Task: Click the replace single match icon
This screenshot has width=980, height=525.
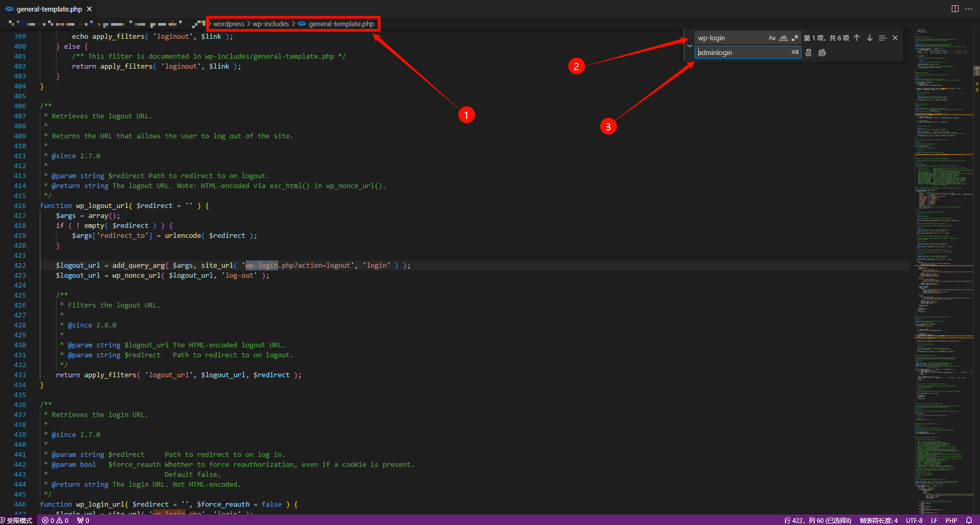Action: coord(809,52)
